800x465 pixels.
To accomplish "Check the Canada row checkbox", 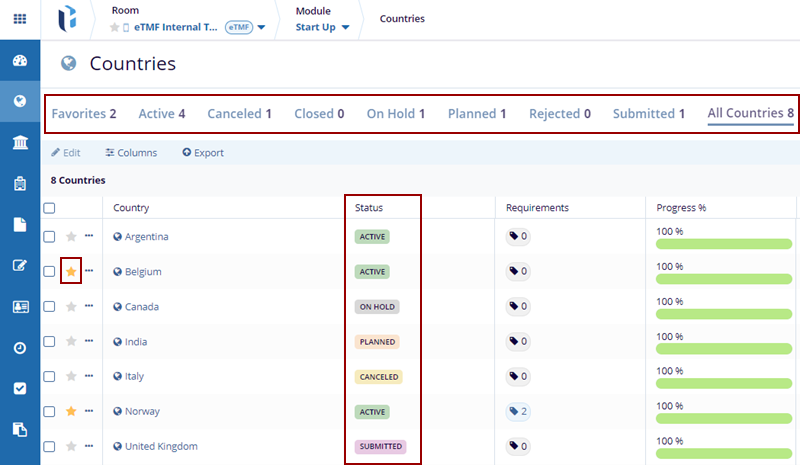I will 49,307.
